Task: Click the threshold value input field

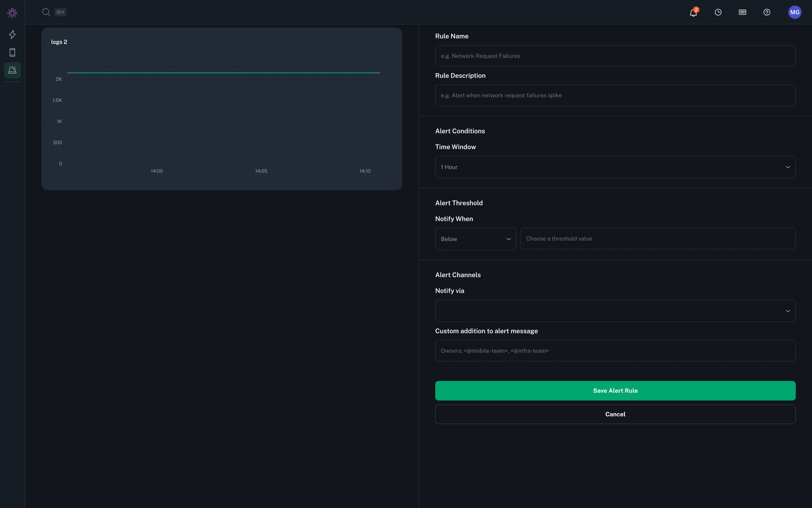Action: click(x=657, y=239)
